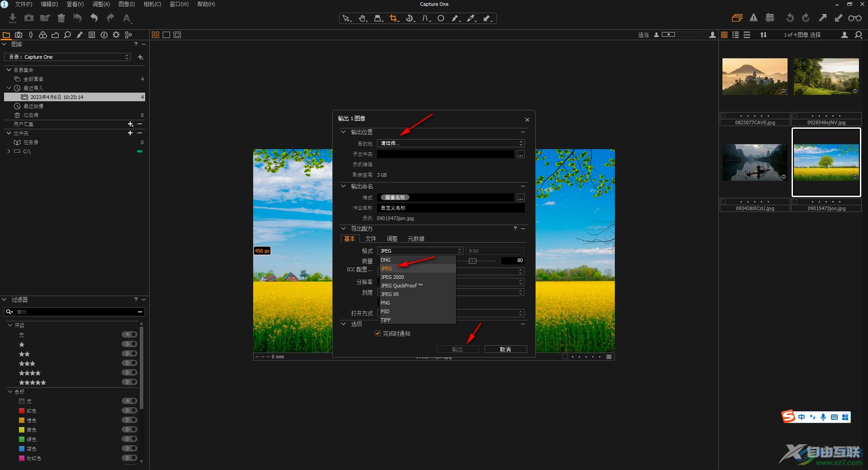Collapse the 输出位置 section
Screen dimensions: 868x470
[x=343, y=132]
